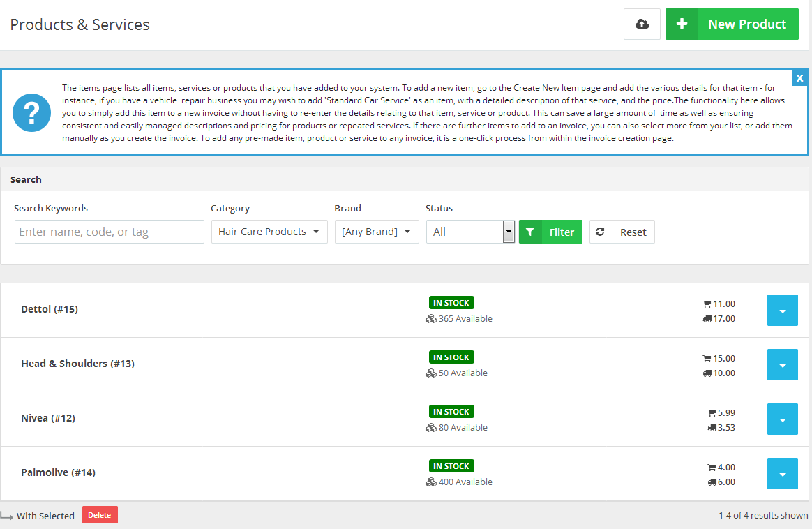Viewport: 812px width, 529px height.
Task: Click Palmolive stock boxes icon
Action: (x=431, y=482)
